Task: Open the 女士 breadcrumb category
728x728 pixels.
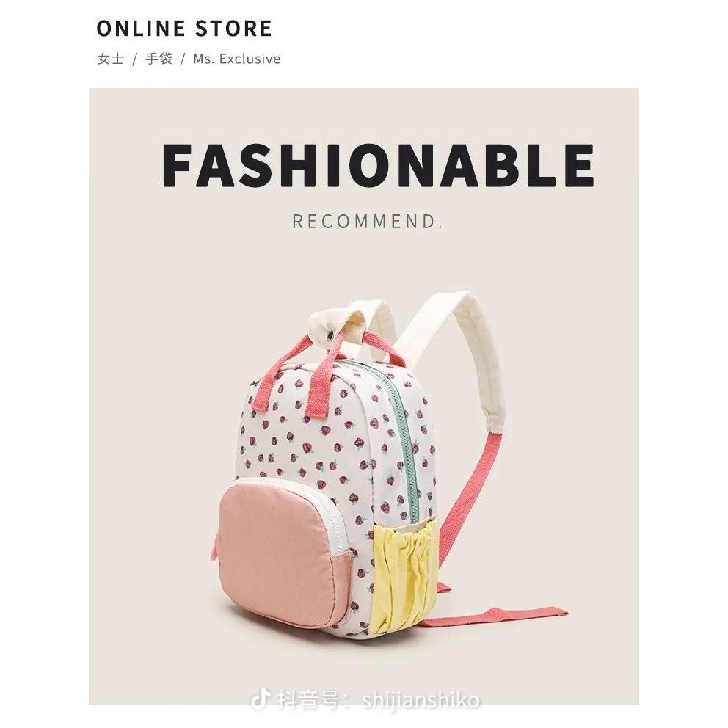Action: pyautogui.click(x=111, y=59)
